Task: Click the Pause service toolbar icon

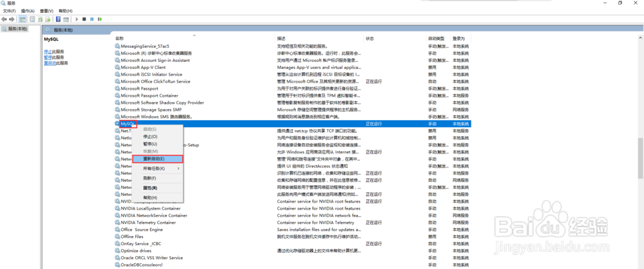Action: click(x=92, y=19)
